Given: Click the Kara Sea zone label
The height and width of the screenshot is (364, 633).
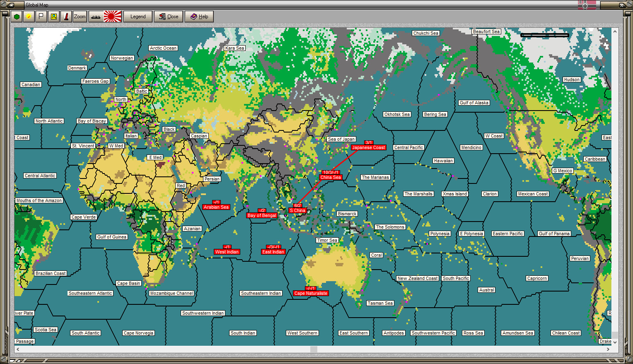Looking at the screenshot, I should 234,48.
